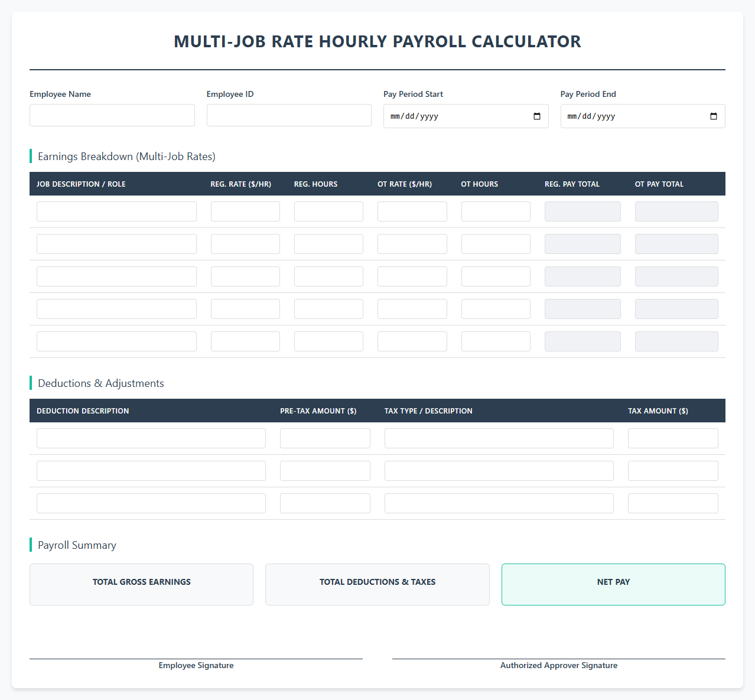Click fourth row Reg. Rate field
This screenshot has width=755, height=700.
(x=245, y=309)
